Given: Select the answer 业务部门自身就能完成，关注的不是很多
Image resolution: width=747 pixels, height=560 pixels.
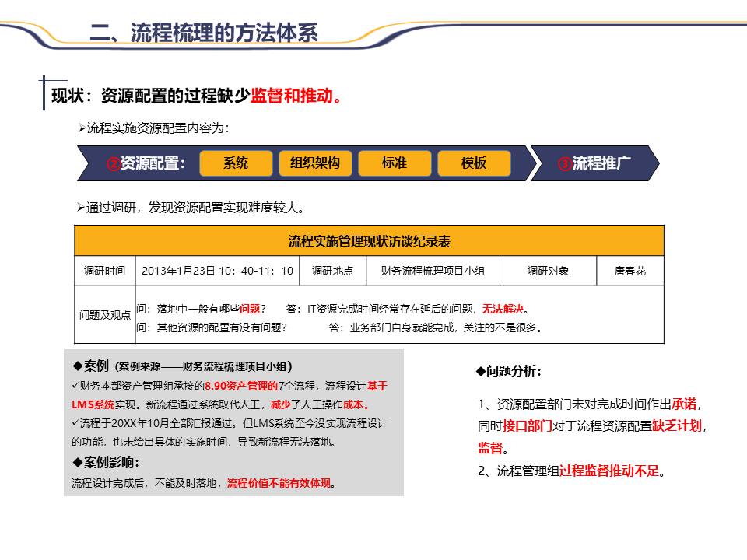Looking at the screenshot, I should coord(436,327).
